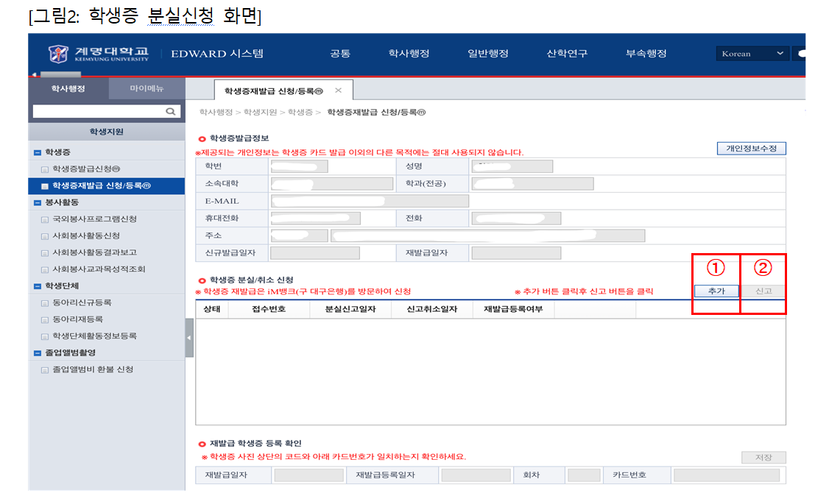Click the sidebar collapse arrow handle
Screen dimensions: 829x504
(x=189, y=338)
